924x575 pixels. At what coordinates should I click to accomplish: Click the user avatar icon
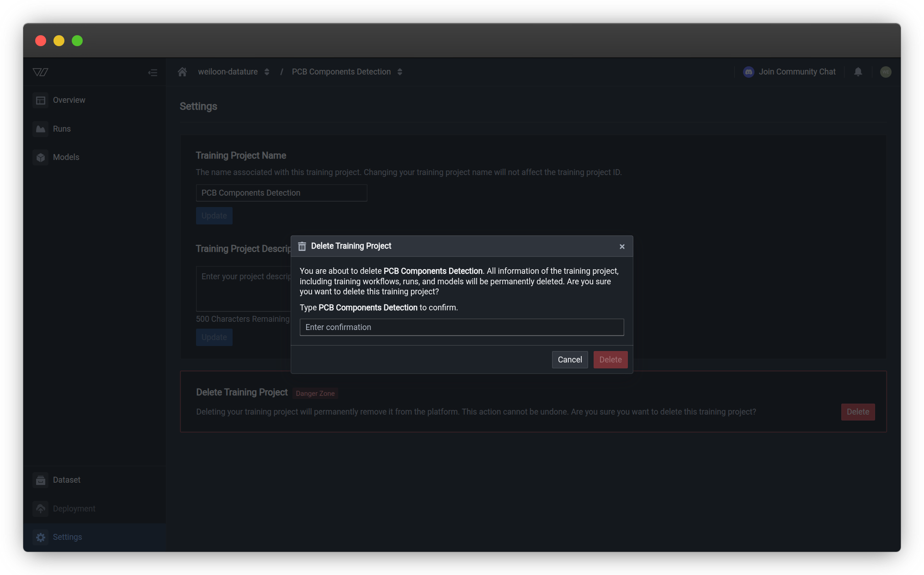coord(885,72)
